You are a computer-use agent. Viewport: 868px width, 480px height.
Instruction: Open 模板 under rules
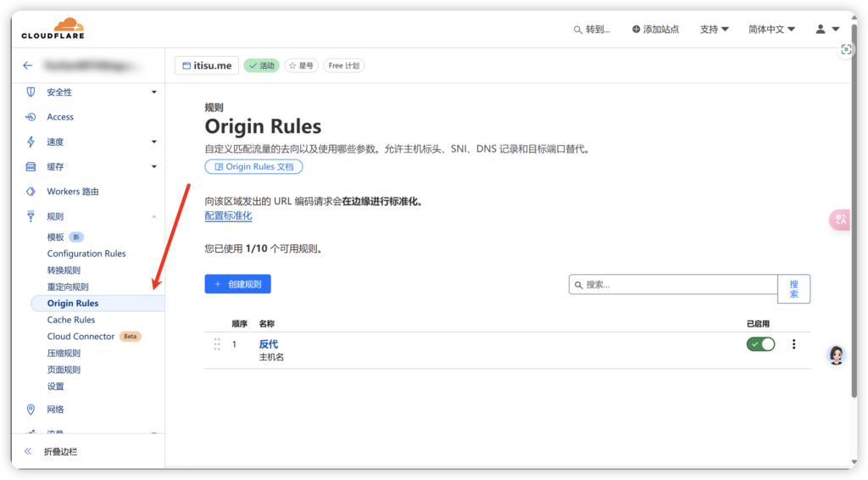coord(55,237)
